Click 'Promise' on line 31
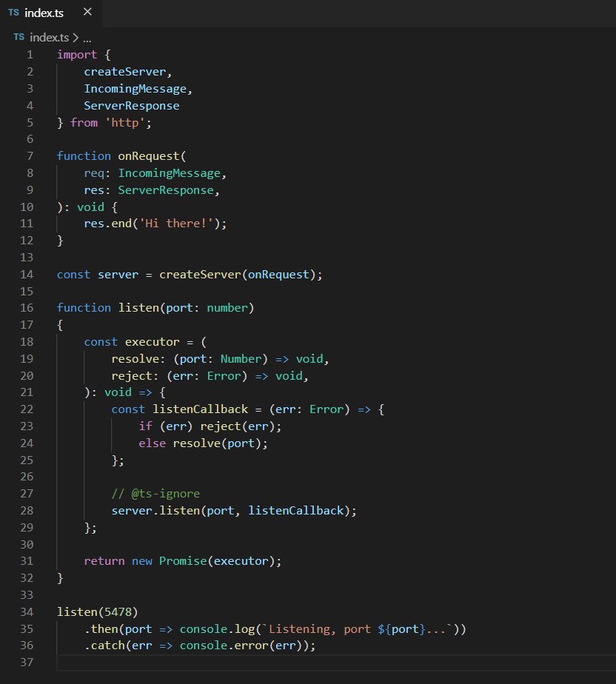 (x=183, y=561)
